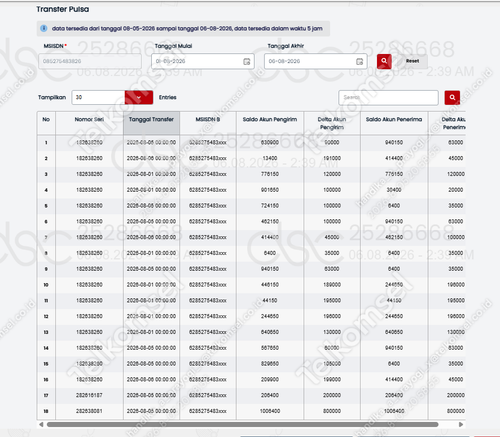Click Delta Akun Pengirim 800000 in row 18

332,411
